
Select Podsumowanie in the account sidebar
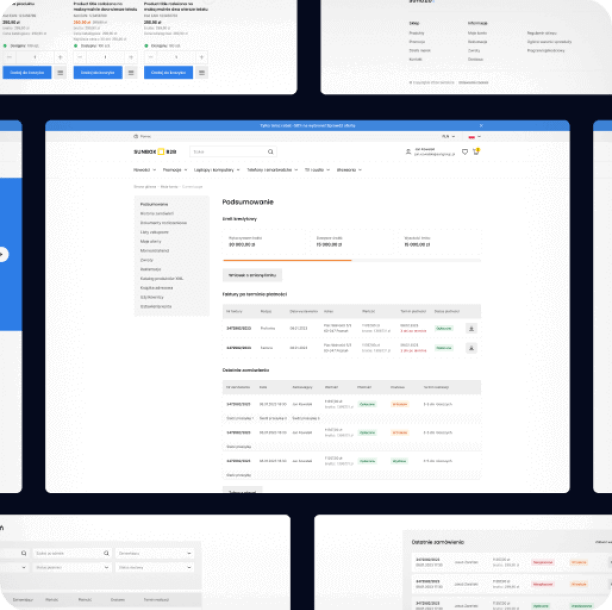[155, 204]
